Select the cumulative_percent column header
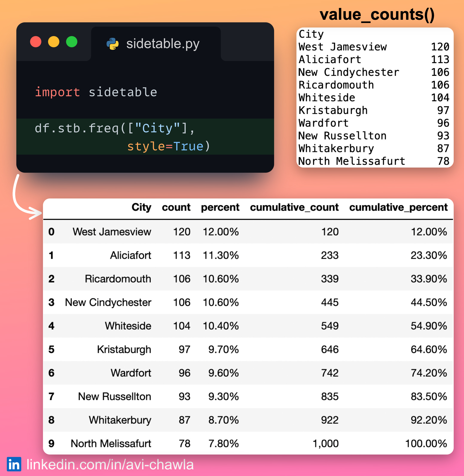The image size is (464, 476). click(398, 207)
